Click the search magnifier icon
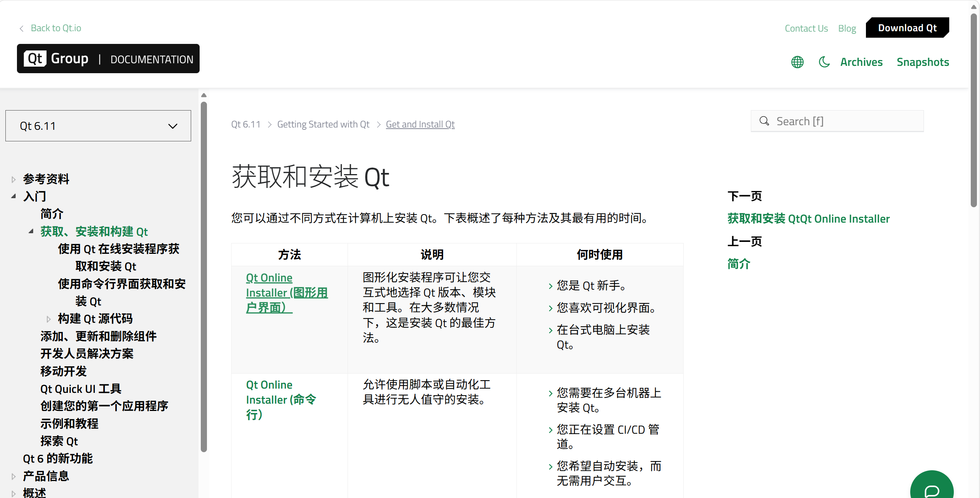 (x=764, y=121)
